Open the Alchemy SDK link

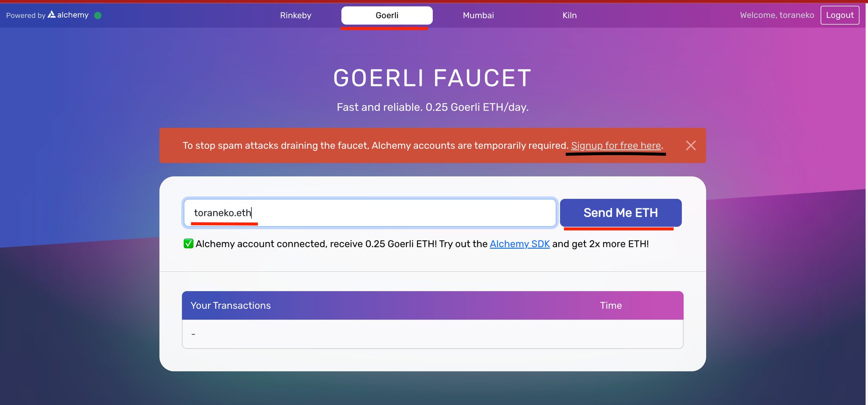point(520,244)
